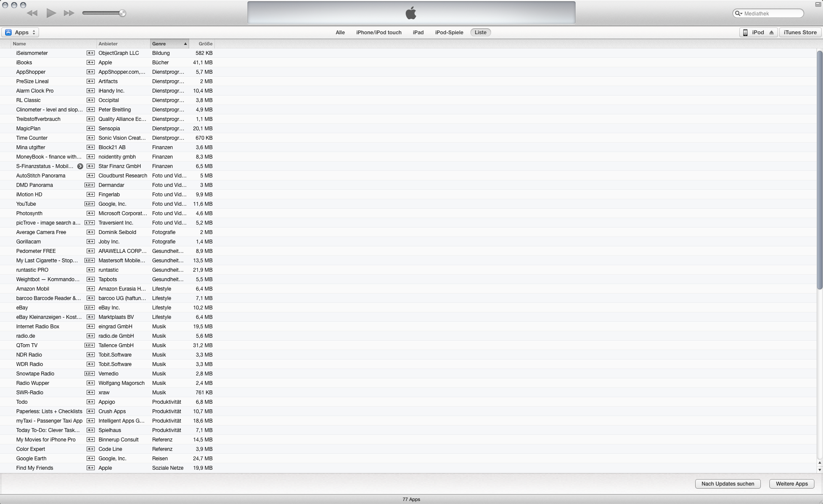Click the iPod device button
The width and height of the screenshot is (823, 504).
pos(758,33)
